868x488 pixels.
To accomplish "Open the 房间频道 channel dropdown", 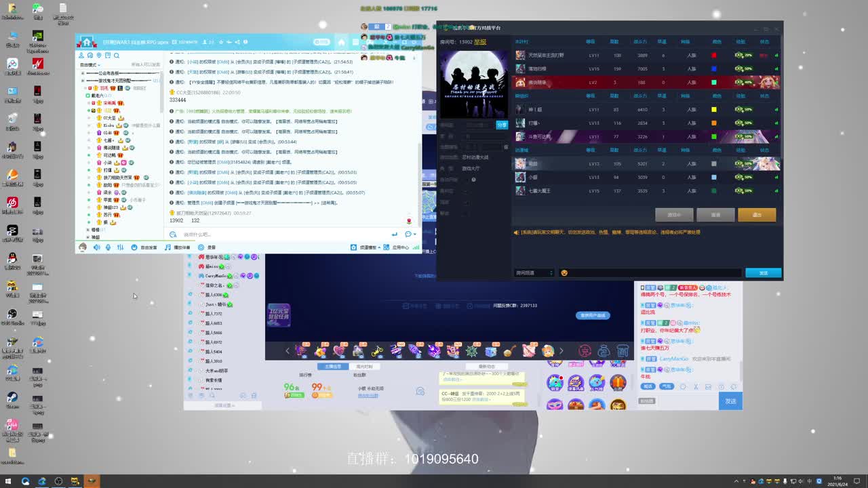I will 534,272.
